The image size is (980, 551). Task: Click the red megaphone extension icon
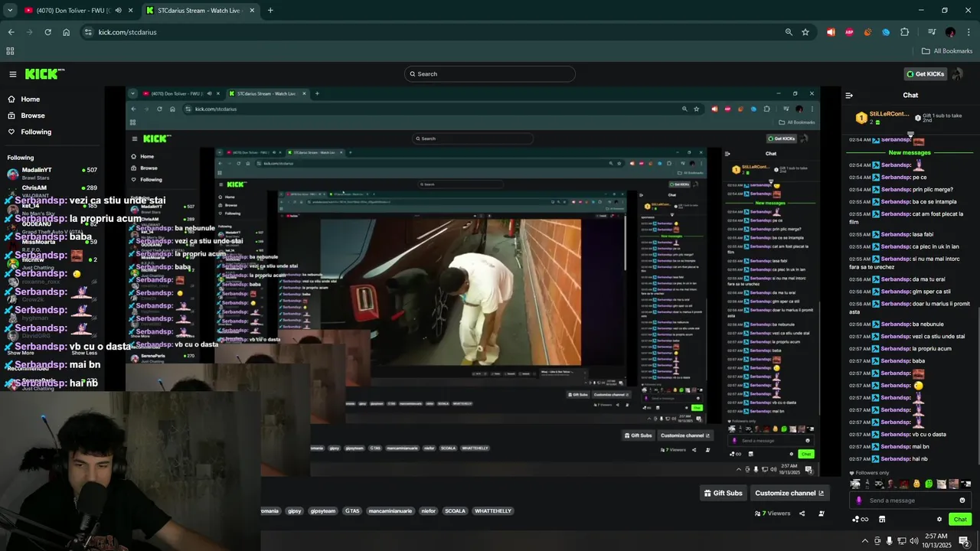[x=831, y=32]
